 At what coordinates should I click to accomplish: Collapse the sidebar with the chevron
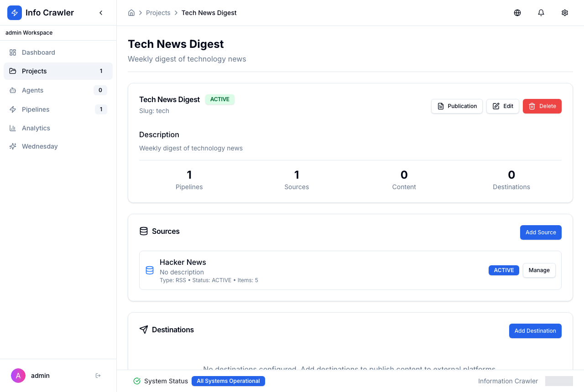click(101, 13)
